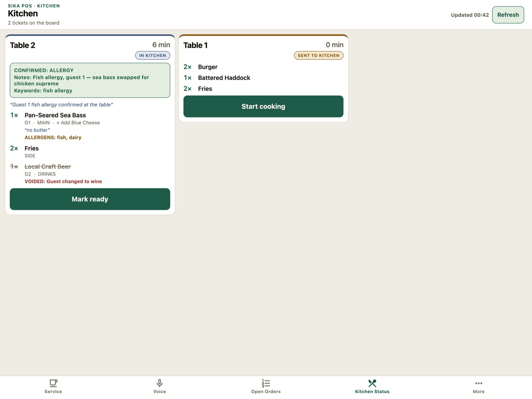Click the VOIDED: Guest changed to wine note
The image size is (532, 399).
(63, 181)
